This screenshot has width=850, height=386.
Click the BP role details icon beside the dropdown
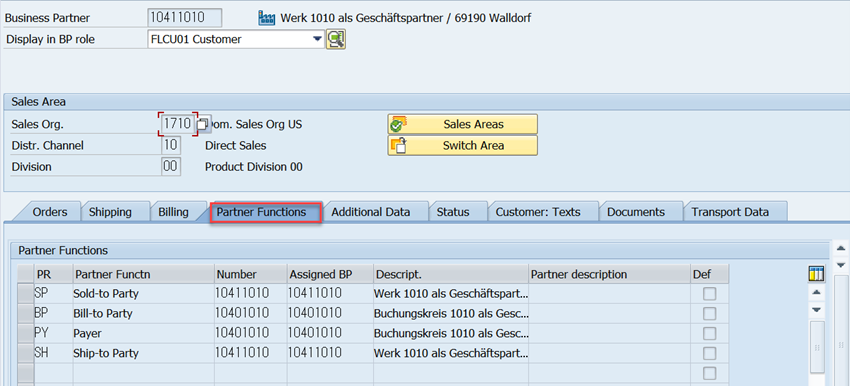pyautogui.click(x=336, y=39)
